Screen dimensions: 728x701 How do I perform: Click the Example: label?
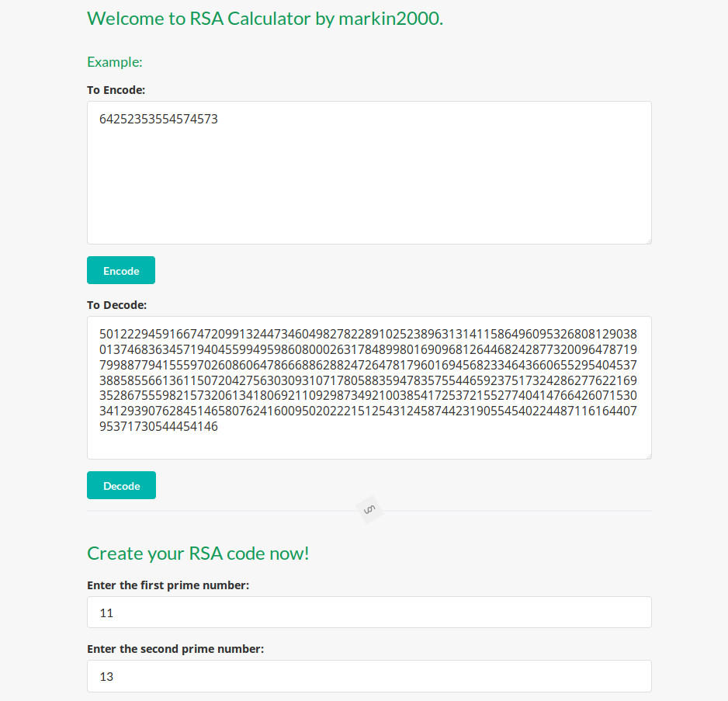pyautogui.click(x=114, y=62)
